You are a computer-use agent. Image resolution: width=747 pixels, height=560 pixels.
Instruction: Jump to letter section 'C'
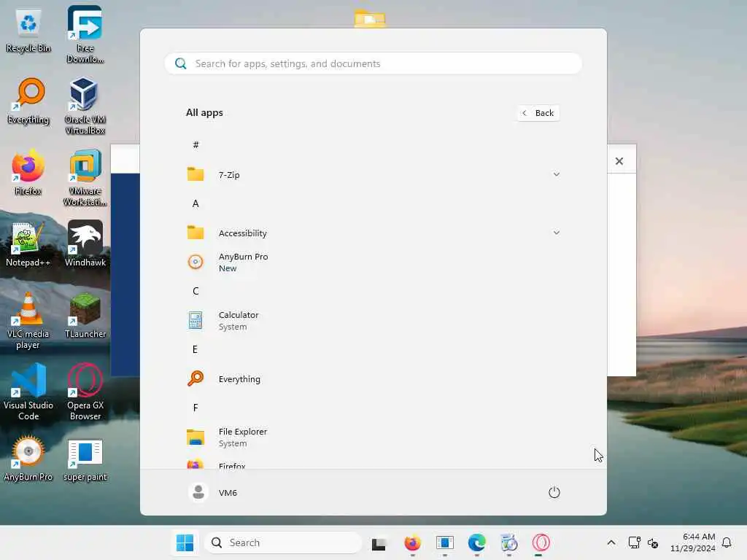pyautogui.click(x=196, y=291)
